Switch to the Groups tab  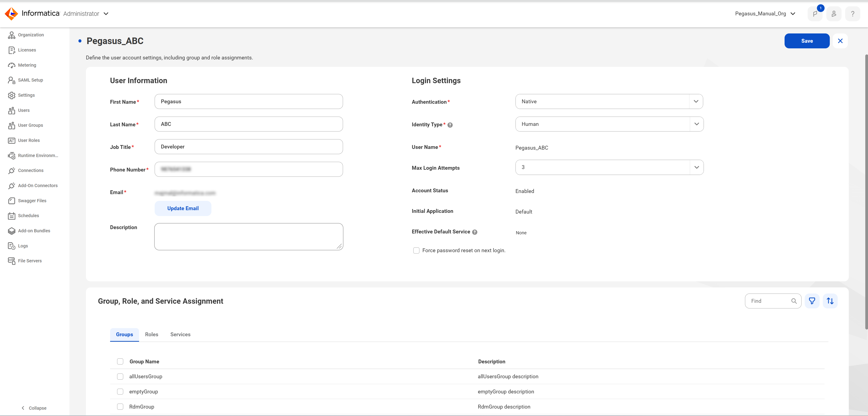pyautogui.click(x=124, y=334)
